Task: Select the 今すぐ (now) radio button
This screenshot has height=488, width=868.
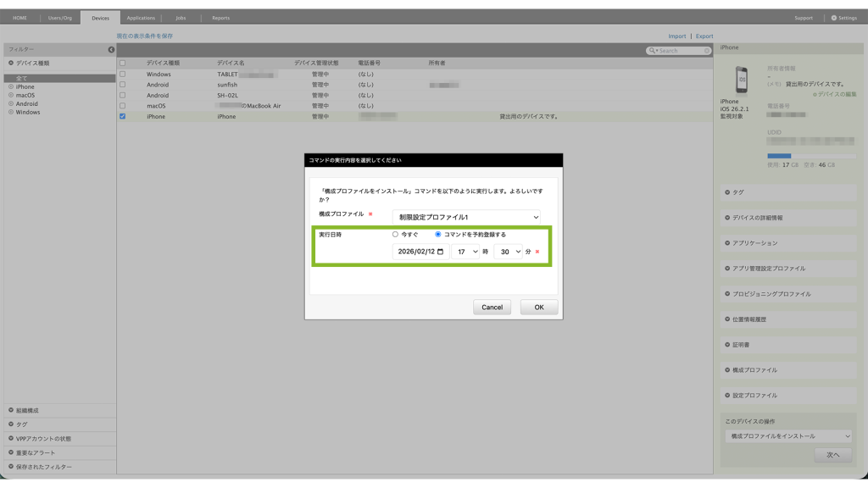Action: pos(395,235)
